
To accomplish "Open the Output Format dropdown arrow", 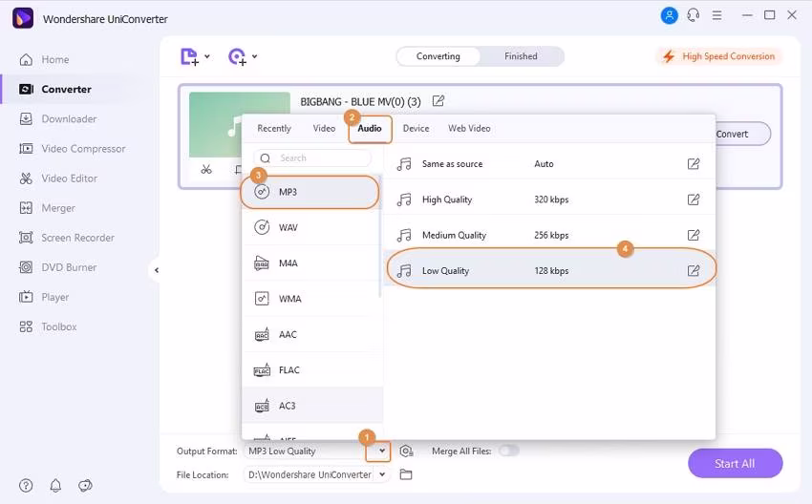I will 382,451.
